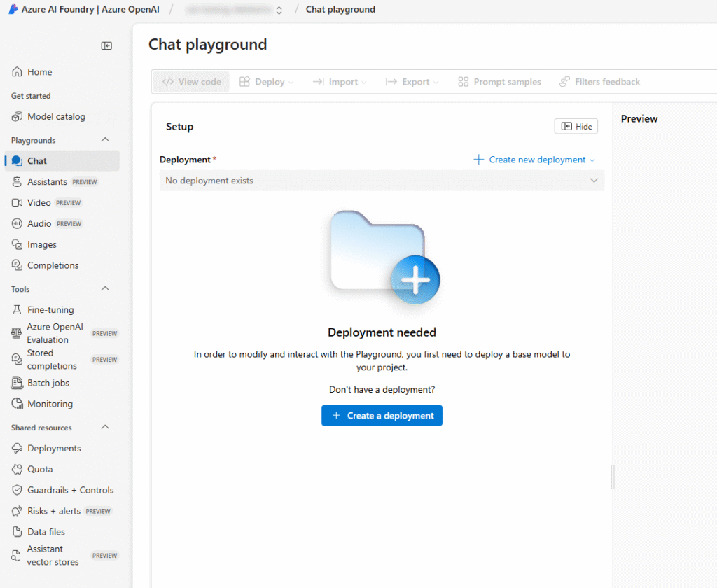Click the Azure AI Foundry logo icon

[x=13, y=10]
